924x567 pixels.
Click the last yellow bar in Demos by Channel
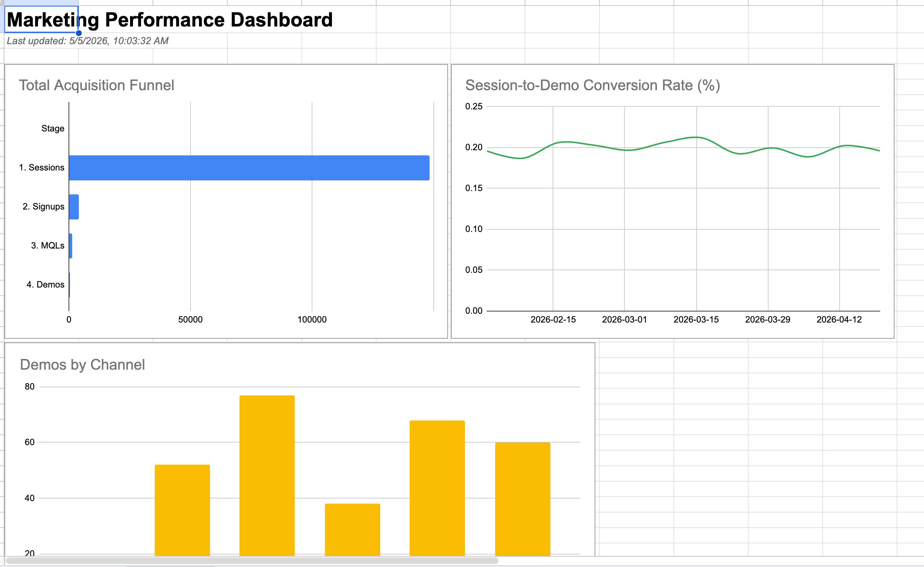523,499
